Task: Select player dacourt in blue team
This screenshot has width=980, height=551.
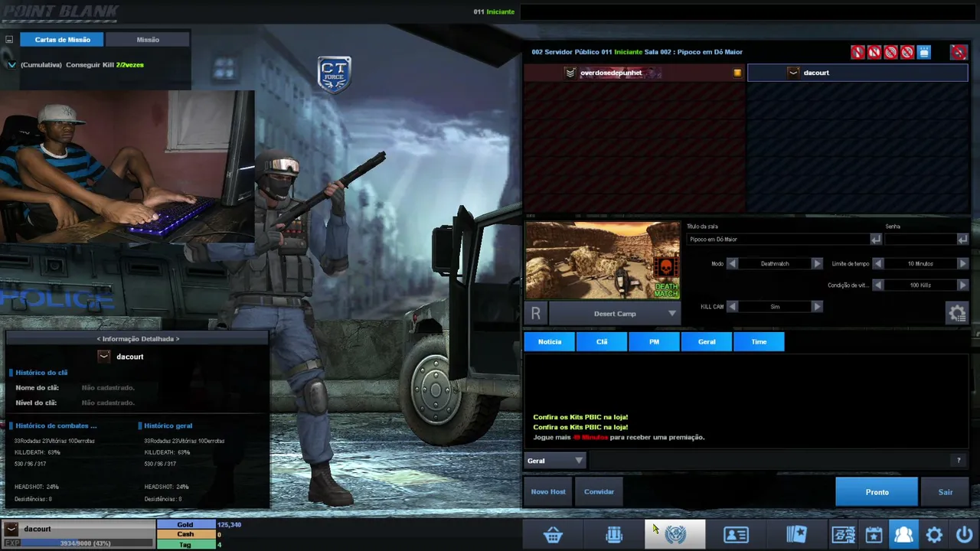Action: click(x=857, y=73)
